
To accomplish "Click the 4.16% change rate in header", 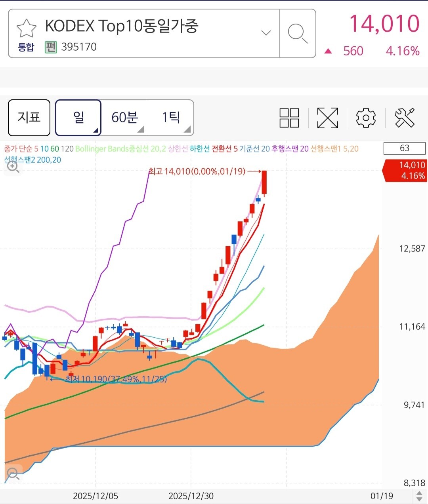I will [x=403, y=51].
